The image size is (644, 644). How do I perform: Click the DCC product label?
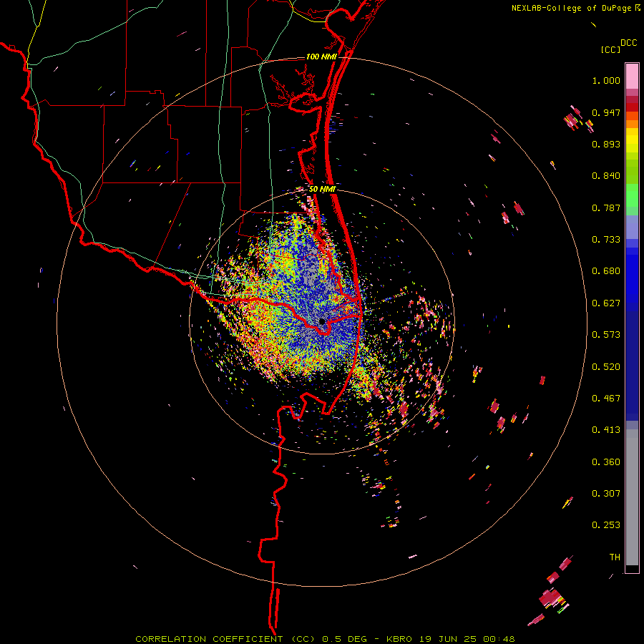point(629,43)
